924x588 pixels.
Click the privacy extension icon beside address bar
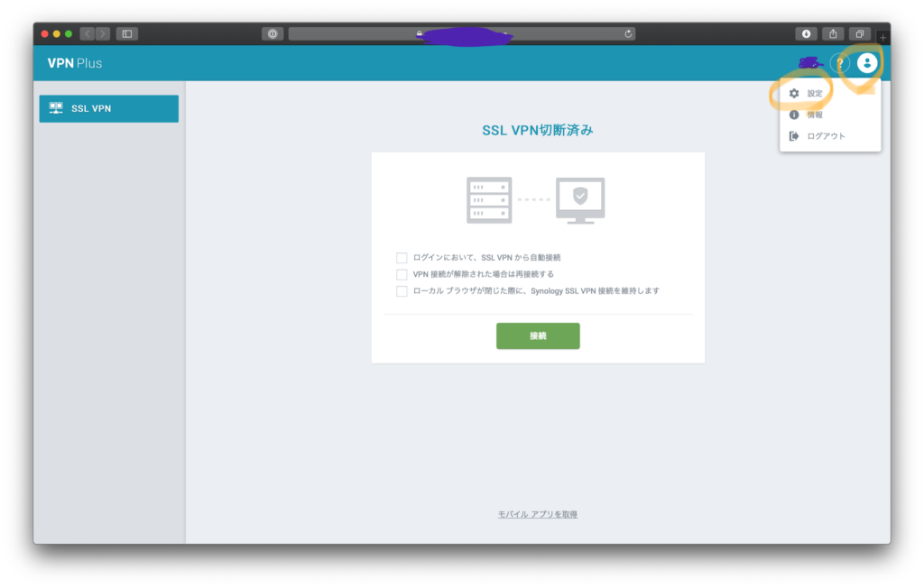pos(273,33)
